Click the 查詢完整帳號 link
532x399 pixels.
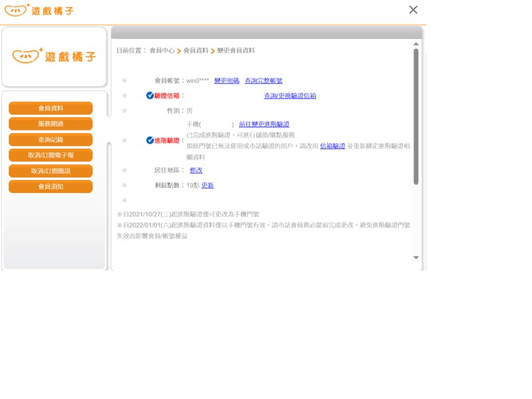point(264,81)
